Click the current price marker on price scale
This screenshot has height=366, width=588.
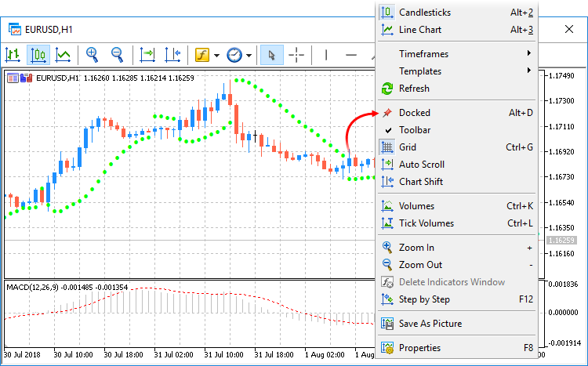561,240
